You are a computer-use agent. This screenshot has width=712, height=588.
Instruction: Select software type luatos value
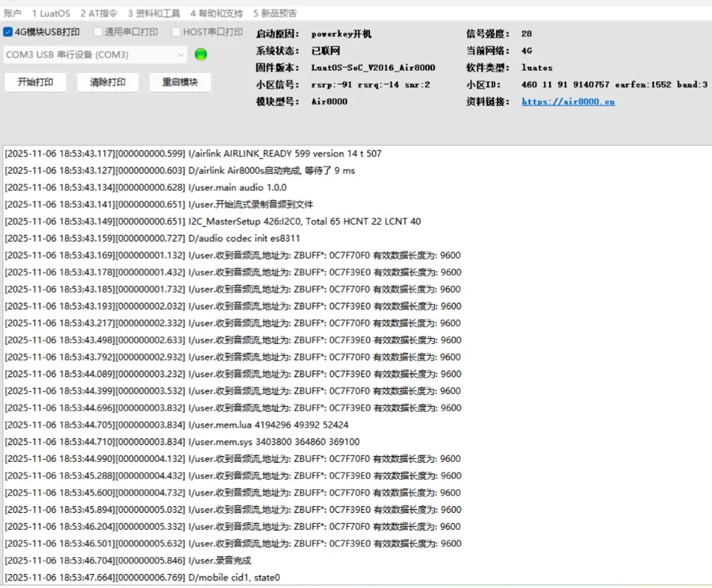click(x=537, y=68)
